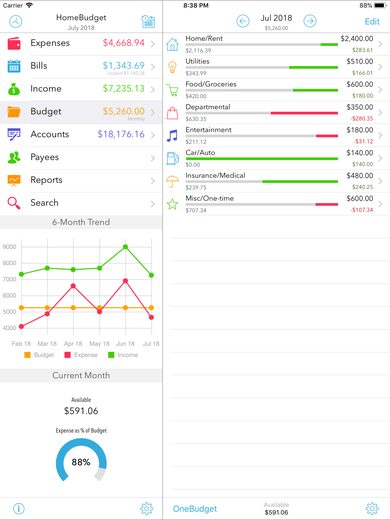
Task: Expand the Departmental budget chevron
Action: pyautogui.click(x=381, y=113)
